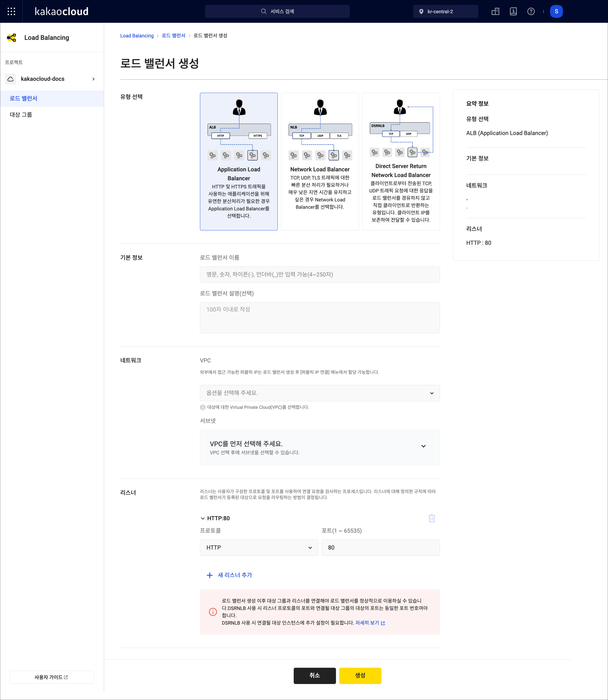
Task: Click the 취소 button
Action: click(x=315, y=676)
